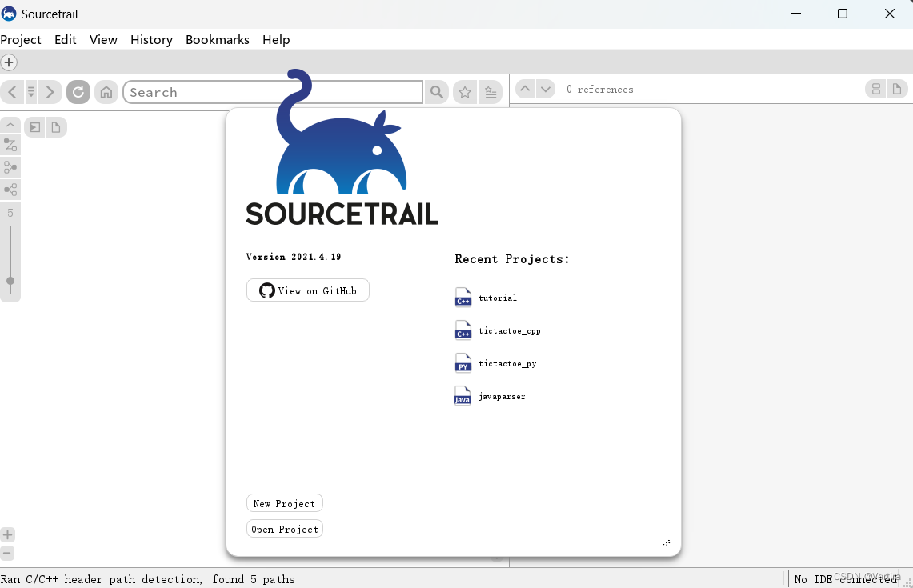This screenshot has height=588, width=913.
Task: Click the back navigation arrow
Action: click(x=11, y=91)
